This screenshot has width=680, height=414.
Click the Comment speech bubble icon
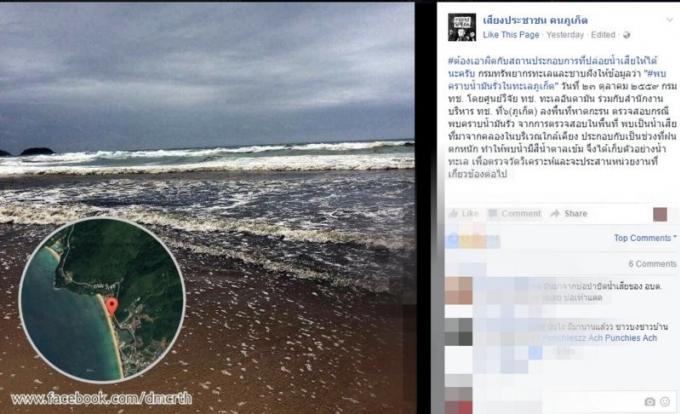point(493,213)
